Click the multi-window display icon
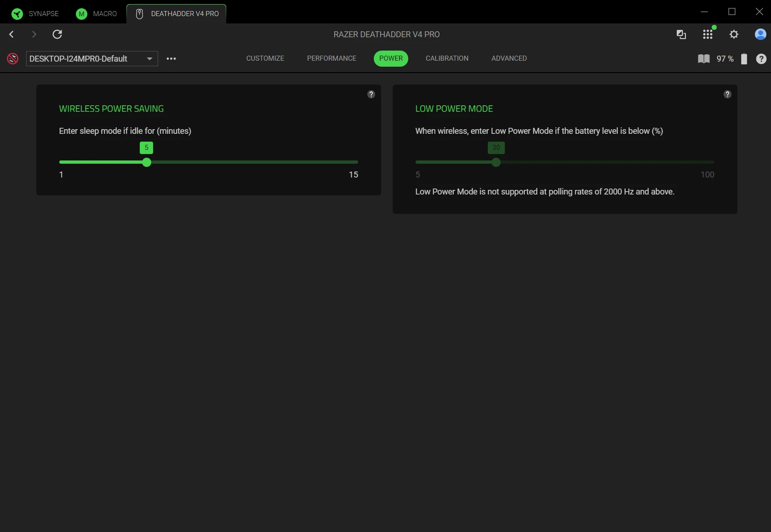This screenshot has width=771, height=532. [x=681, y=34]
